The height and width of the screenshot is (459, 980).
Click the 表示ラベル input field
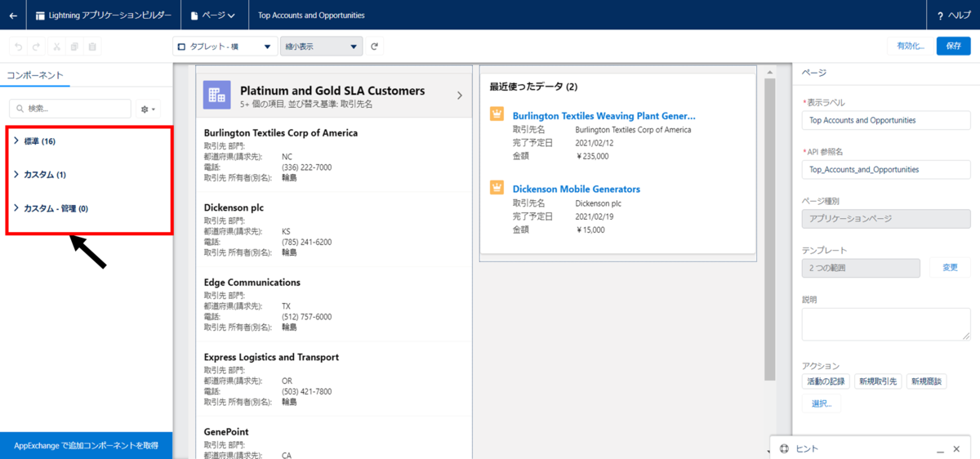[886, 120]
